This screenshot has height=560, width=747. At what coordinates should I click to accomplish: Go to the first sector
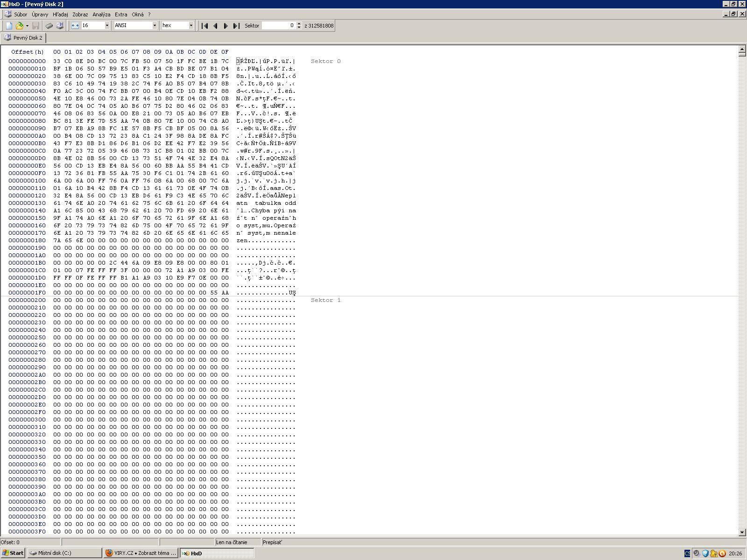(204, 26)
